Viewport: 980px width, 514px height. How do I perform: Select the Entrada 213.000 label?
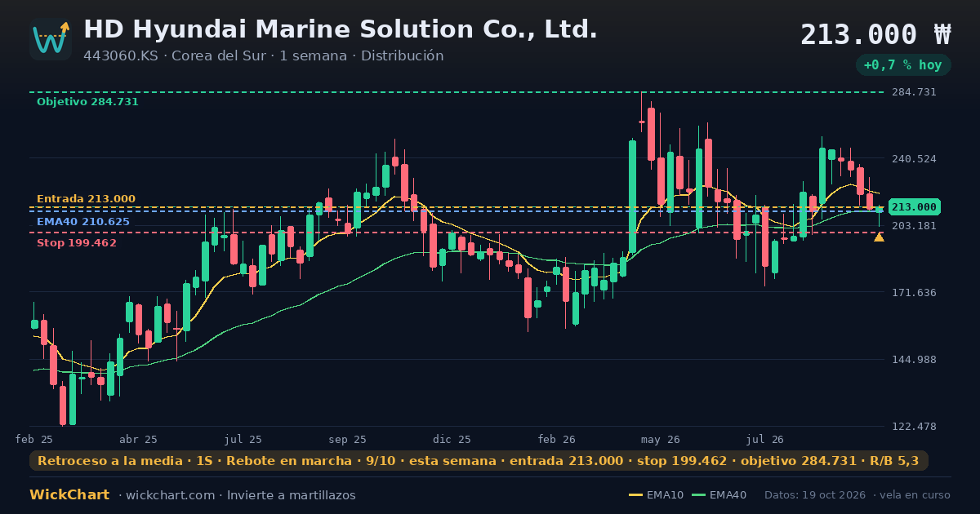[x=86, y=199]
